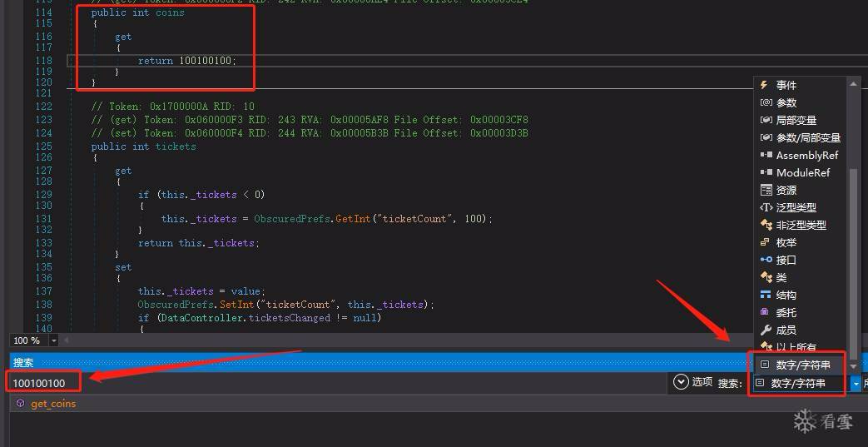Viewport: 868px width, 447px height.
Task: Select the 结构 struct icon
Action: (x=766, y=295)
